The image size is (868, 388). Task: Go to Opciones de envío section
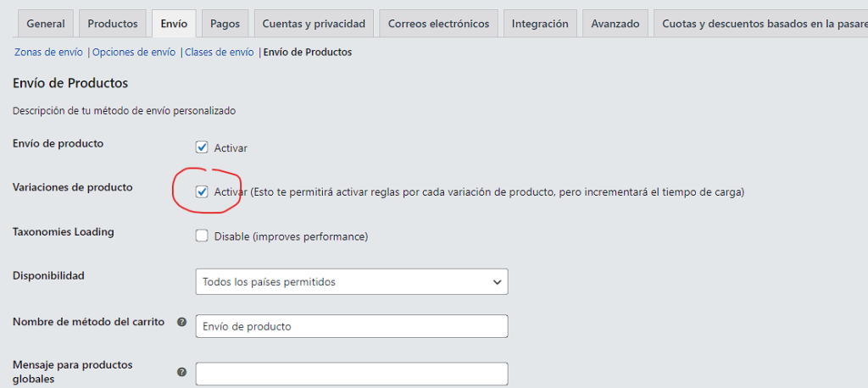(x=134, y=53)
